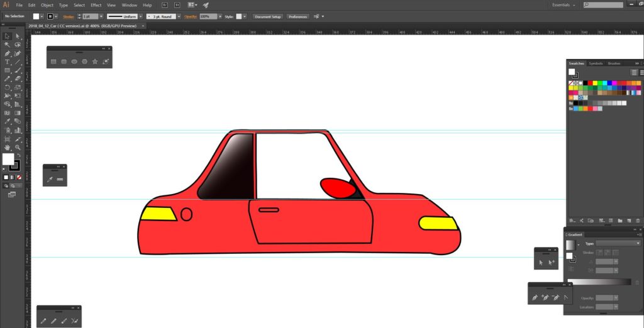Activate the Zoom tool magnifier
The image size is (644, 328).
click(x=18, y=147)
